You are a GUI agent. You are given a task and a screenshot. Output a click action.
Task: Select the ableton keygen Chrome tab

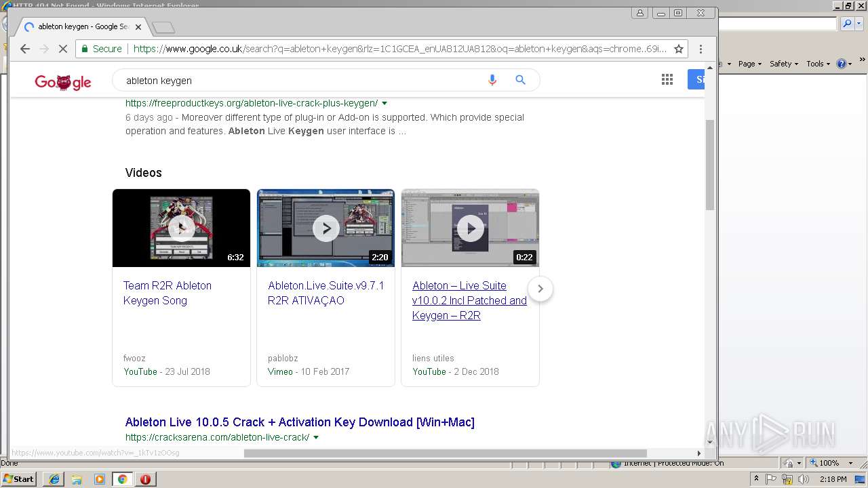83,27
